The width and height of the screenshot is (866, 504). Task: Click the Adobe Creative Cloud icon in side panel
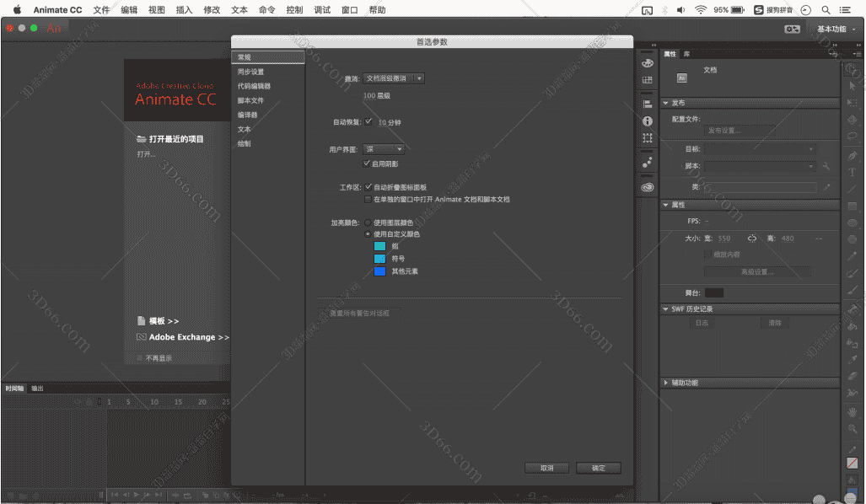(x=648, y=186)
